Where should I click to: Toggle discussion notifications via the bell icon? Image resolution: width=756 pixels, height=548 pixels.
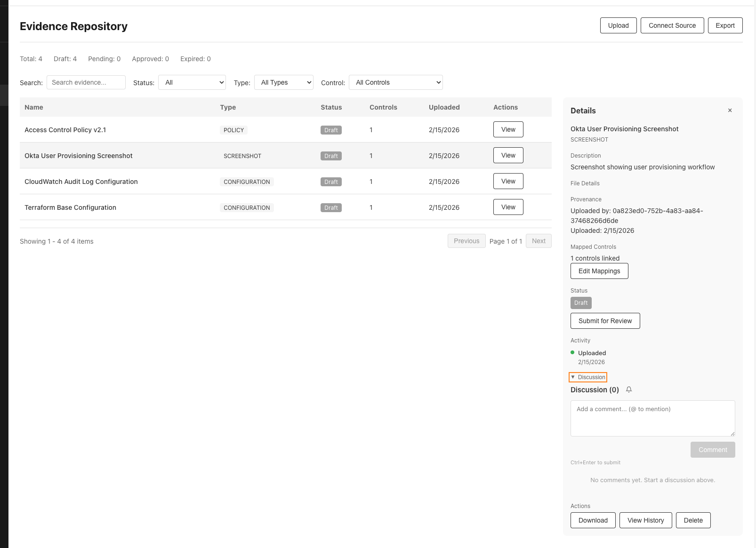(629, 389)
